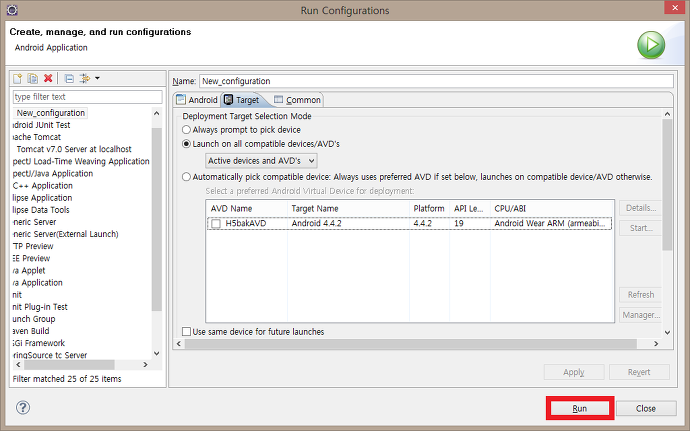Click the AVD Name column header
This screenshot has height=431, width=690.
coord(246,209)
